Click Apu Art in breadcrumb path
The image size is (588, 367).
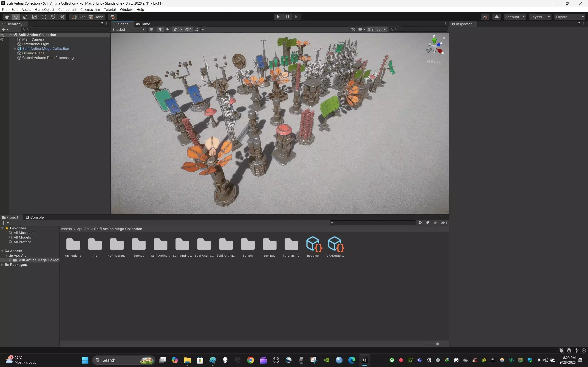coord(83,229)
